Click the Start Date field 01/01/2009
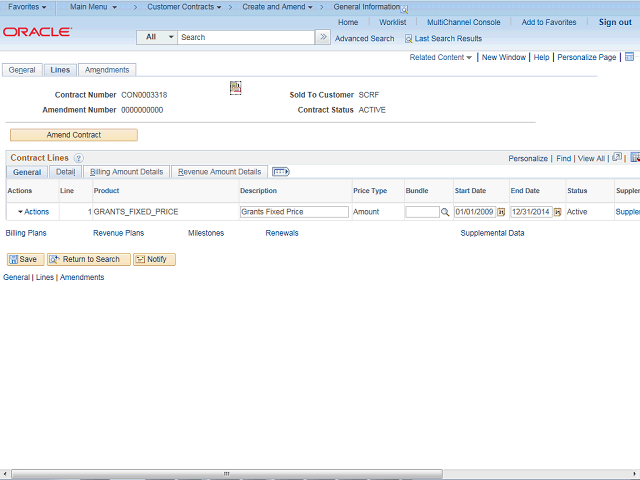This screenshot has height=480, width=640. (x=475, y=212)
